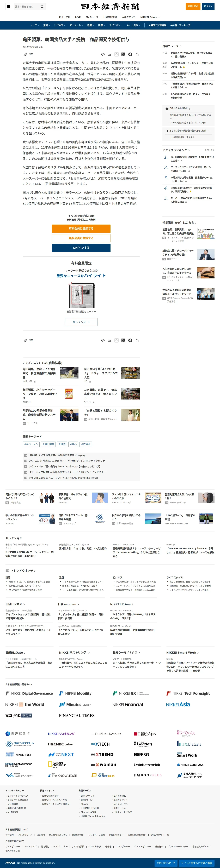
Task: Open the #韓国で非常戒厳 topic link
Action: (x=157, y=25)
